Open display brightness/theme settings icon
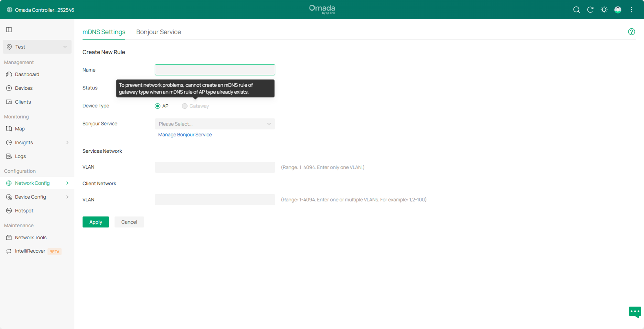This screenshot has width=644, height=329. [x=604, y=10]
